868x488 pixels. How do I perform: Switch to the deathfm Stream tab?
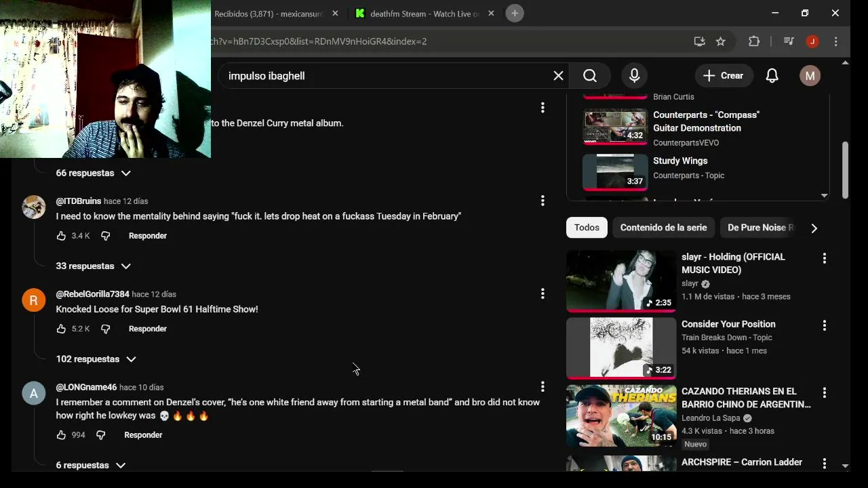(x=424, y=14)
